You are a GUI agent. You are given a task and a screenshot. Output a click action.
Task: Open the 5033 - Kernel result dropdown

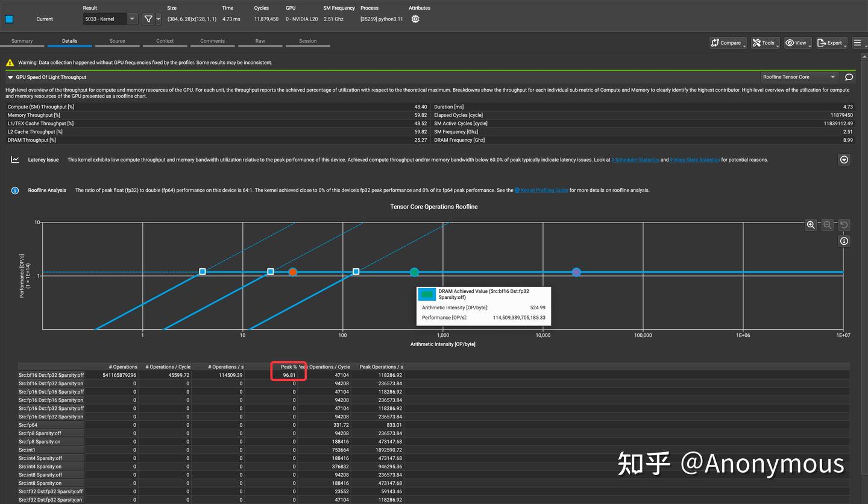point(131,19)
